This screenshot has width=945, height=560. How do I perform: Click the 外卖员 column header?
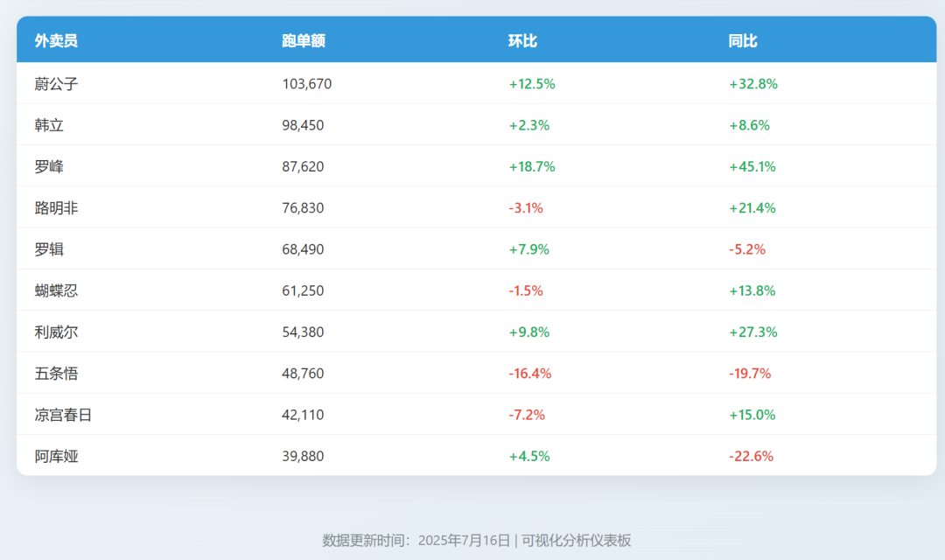click(x=52, y=40)
